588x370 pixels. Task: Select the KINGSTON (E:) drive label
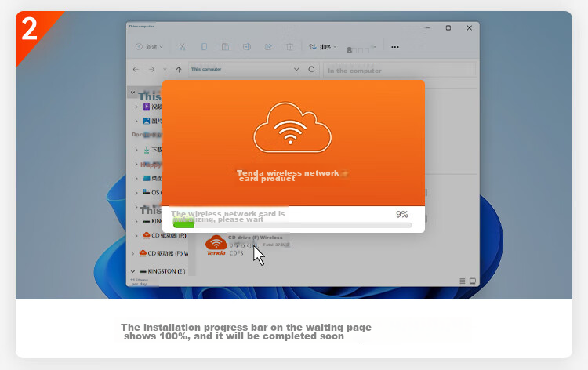pos(166,271)
